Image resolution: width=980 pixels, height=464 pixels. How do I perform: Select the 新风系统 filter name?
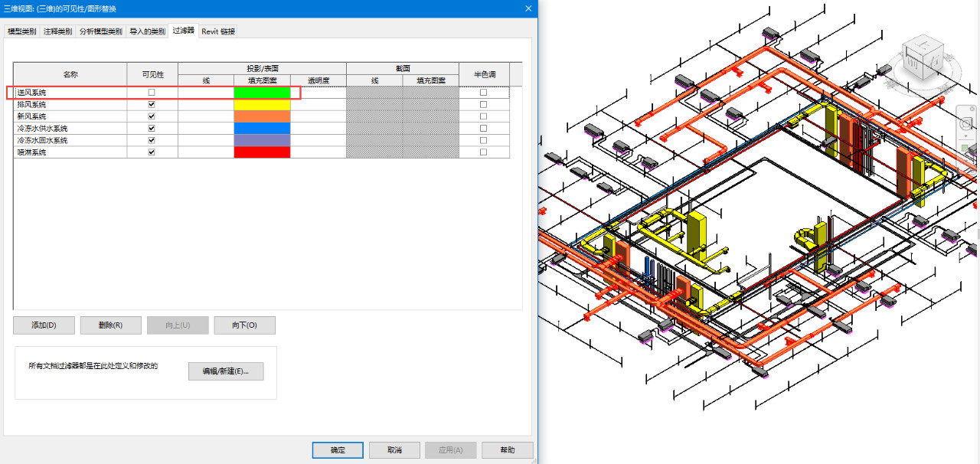[70, 116]
